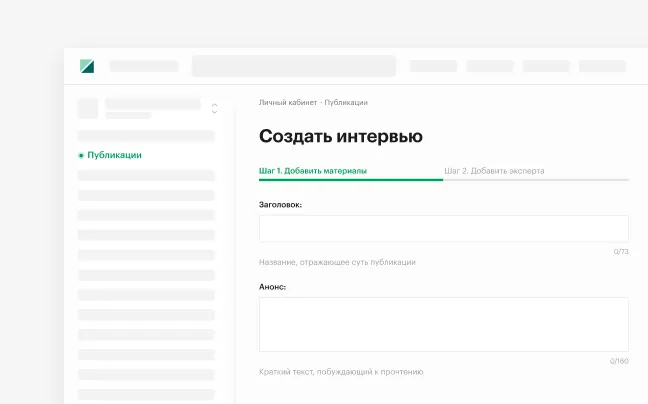Focus the Анонс text area
This screenshot has width=648, height=404.
pyautogui.click(x=444, y=325)
